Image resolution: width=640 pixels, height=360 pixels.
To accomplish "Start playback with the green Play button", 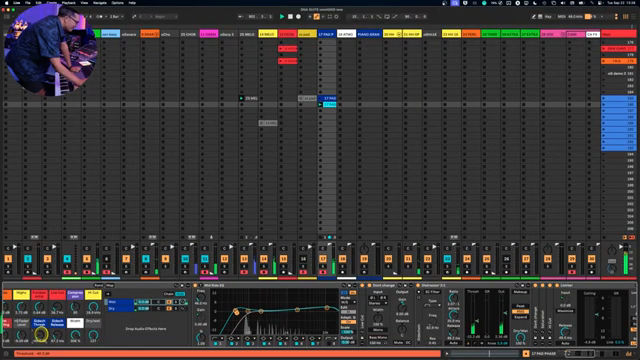I will pyautogui.click(x=282, y=17).
